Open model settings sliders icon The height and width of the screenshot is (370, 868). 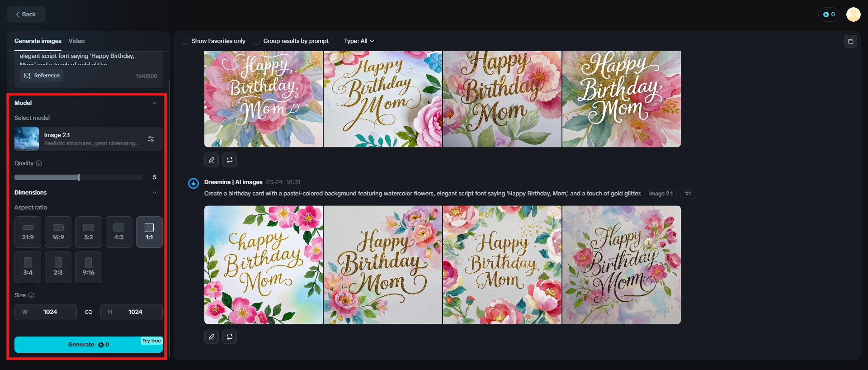click(x=151, y=139)
